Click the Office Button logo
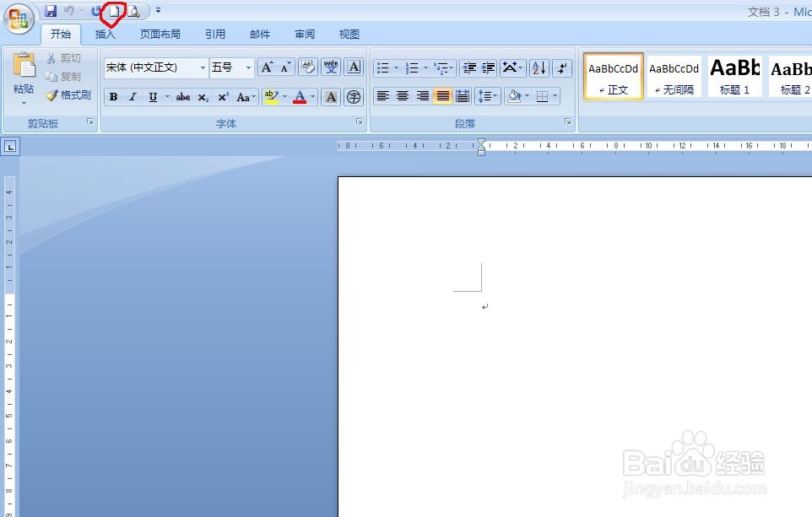 tap(17, 19)
